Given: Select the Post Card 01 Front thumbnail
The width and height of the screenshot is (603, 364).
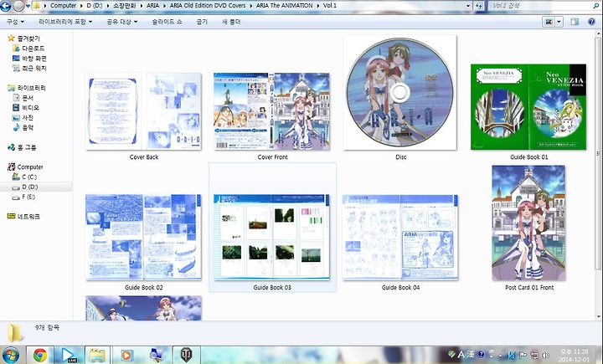Looking at the screenshot, I should pyautogui.click(x=529, y=223).
